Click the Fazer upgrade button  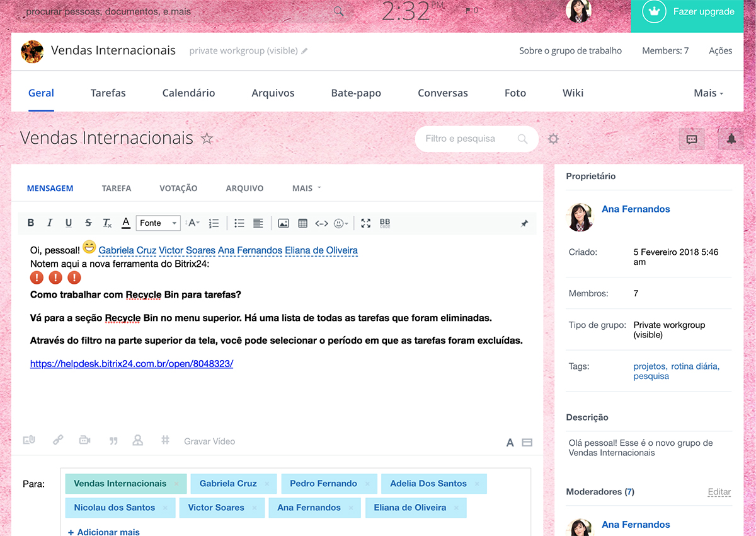pos(693,12)
